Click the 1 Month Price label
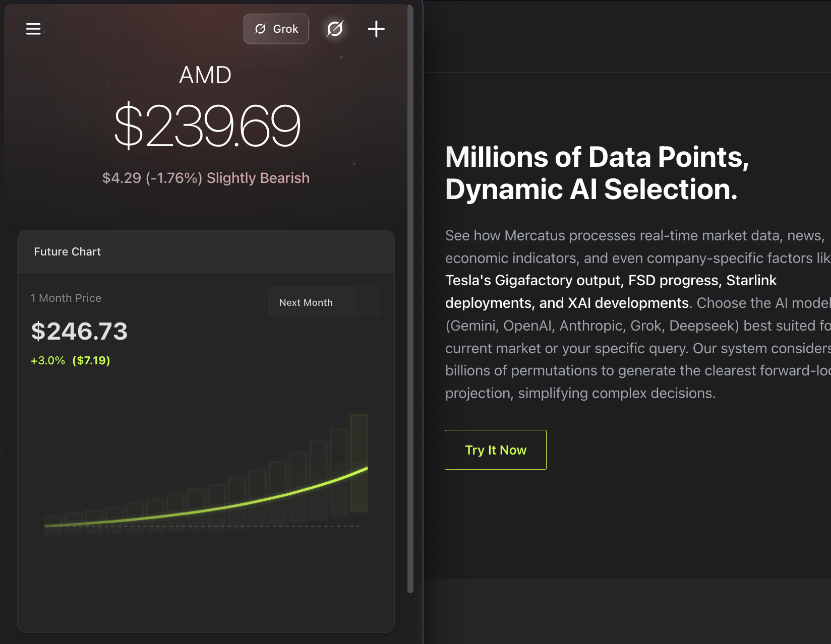 pyautogui.click(x=66, y=298)
